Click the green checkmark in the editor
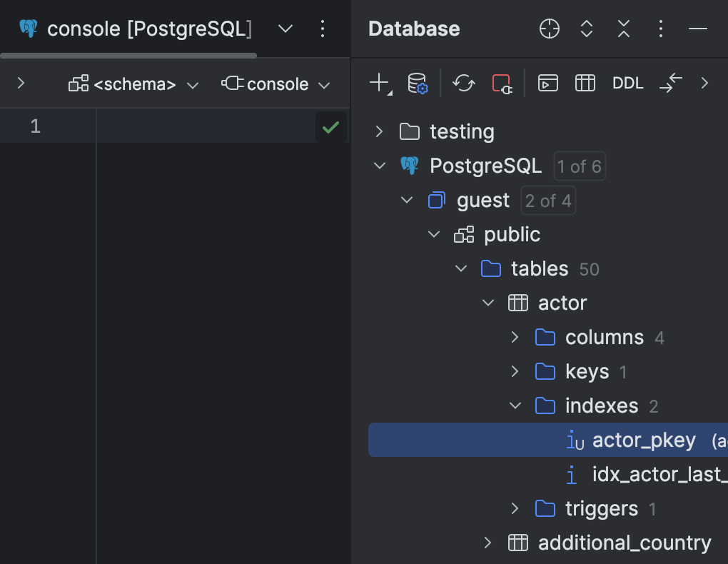This screenshot has width=728, height=564. coord(330,127)
